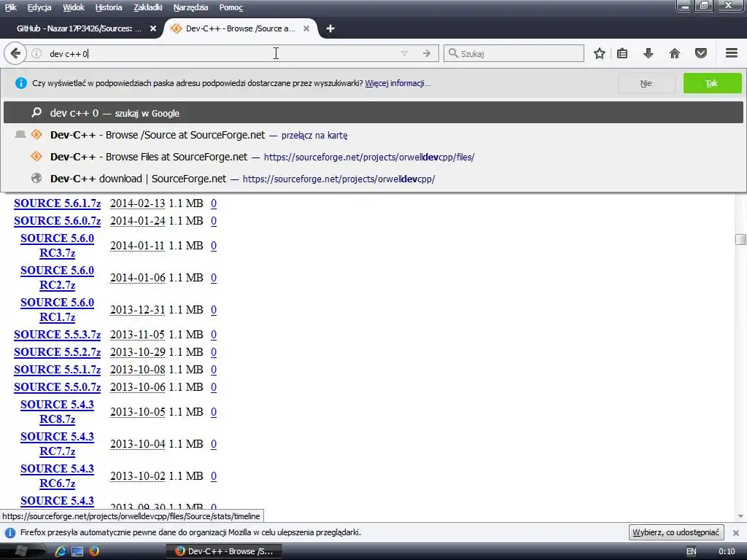Open the Widok menu
Screen dimensions: 747x560
point(74,7)
